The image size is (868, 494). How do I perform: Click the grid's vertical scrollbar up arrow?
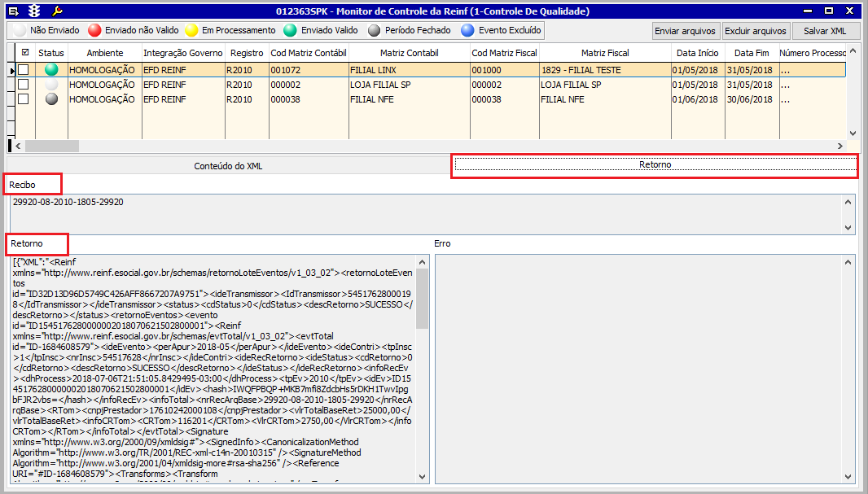[x=853, y=51]
